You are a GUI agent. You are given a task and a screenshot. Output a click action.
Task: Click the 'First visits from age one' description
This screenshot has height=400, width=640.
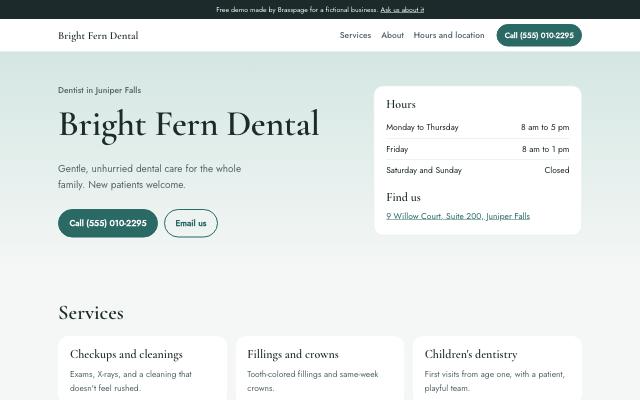click(x=495, y=381)
